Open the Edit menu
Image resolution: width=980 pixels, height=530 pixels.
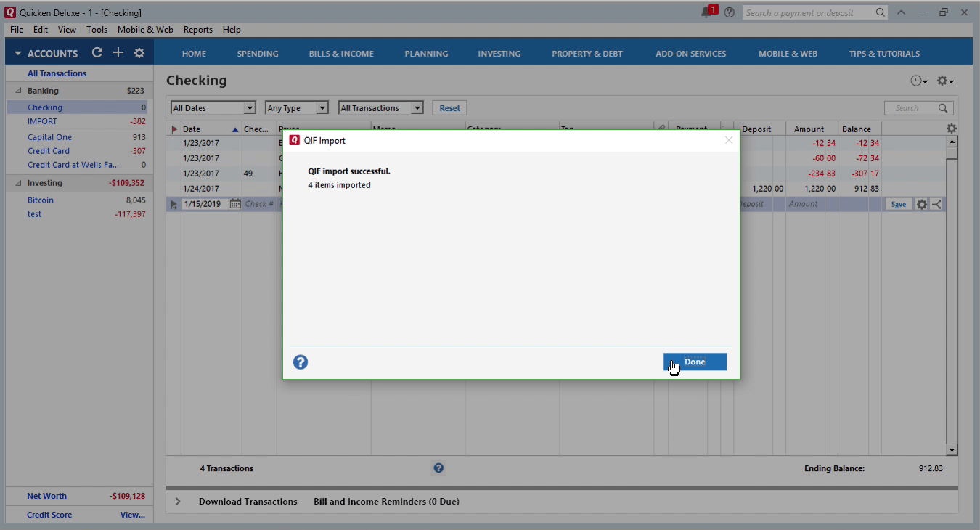tap(41, 30)
